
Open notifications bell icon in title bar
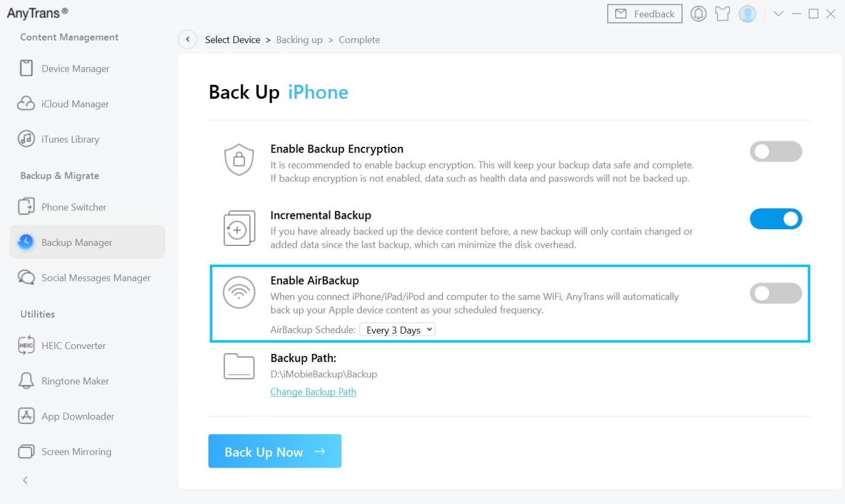pos(698,14)
